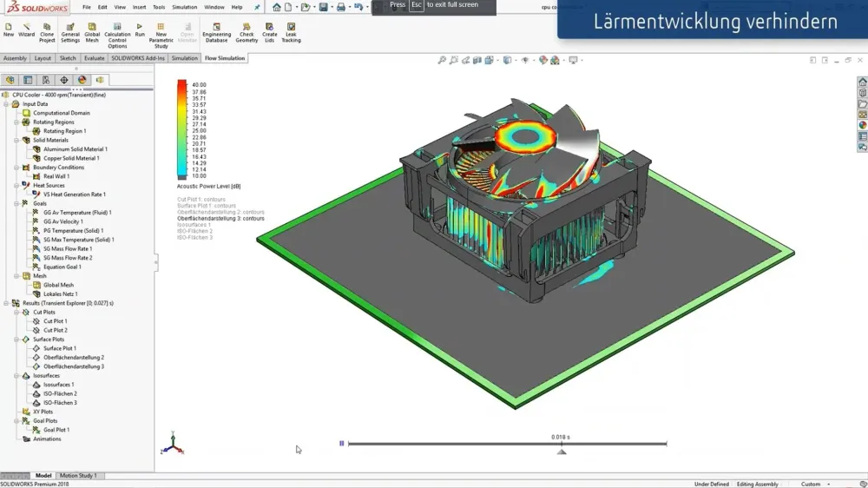This screenshot has width=868, height=488.
Task: Click the transient time slider track
Action: (507, 444)
